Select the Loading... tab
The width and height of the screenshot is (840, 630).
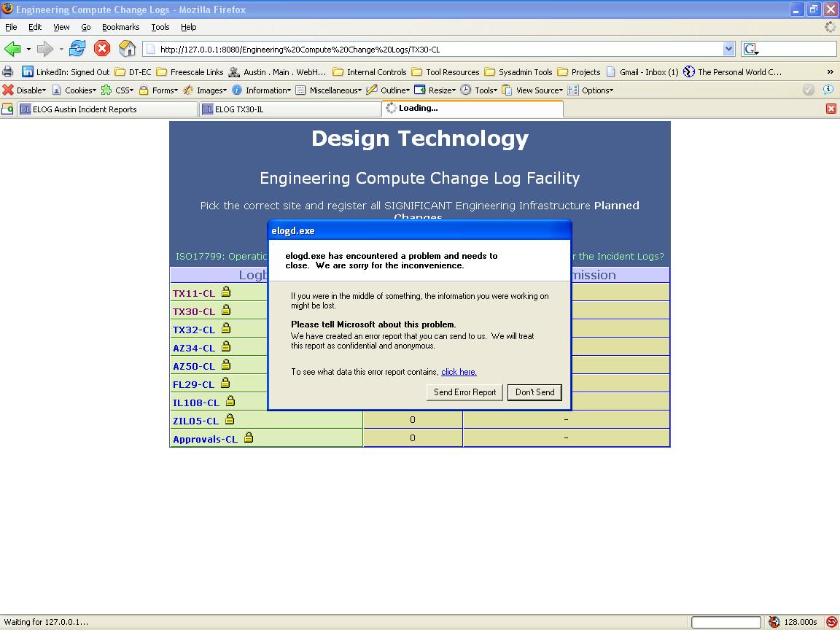pos(472,108)
